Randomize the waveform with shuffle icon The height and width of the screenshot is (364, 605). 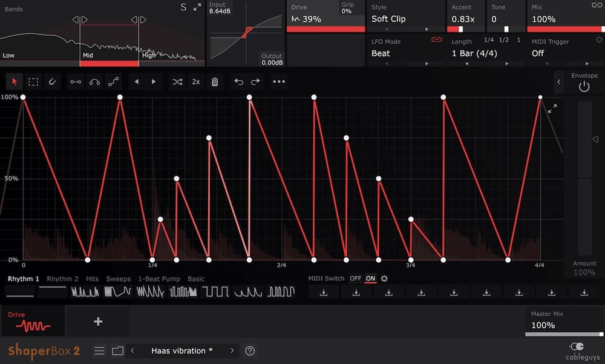tap(177, 82)
